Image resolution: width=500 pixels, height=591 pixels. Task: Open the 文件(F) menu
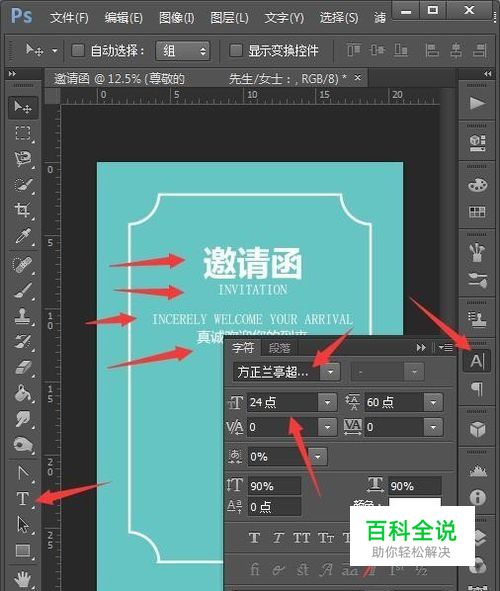pyautogui.click(x=69, y=18)
